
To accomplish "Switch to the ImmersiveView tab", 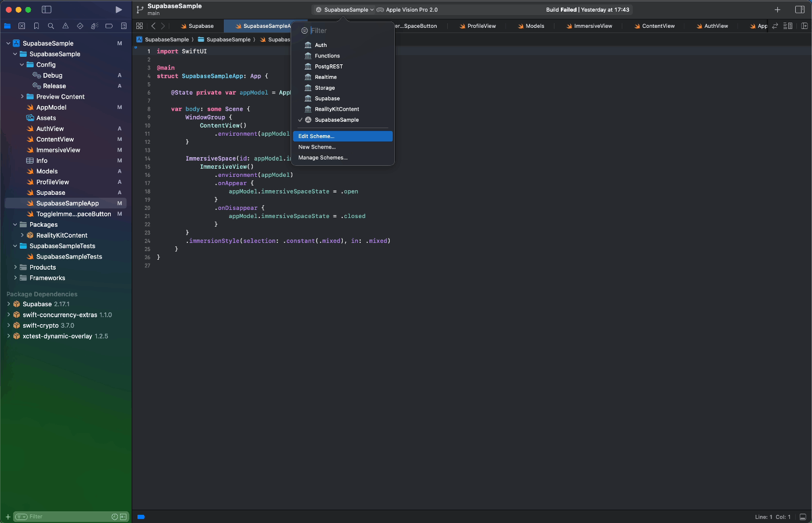I will point(589,26).
